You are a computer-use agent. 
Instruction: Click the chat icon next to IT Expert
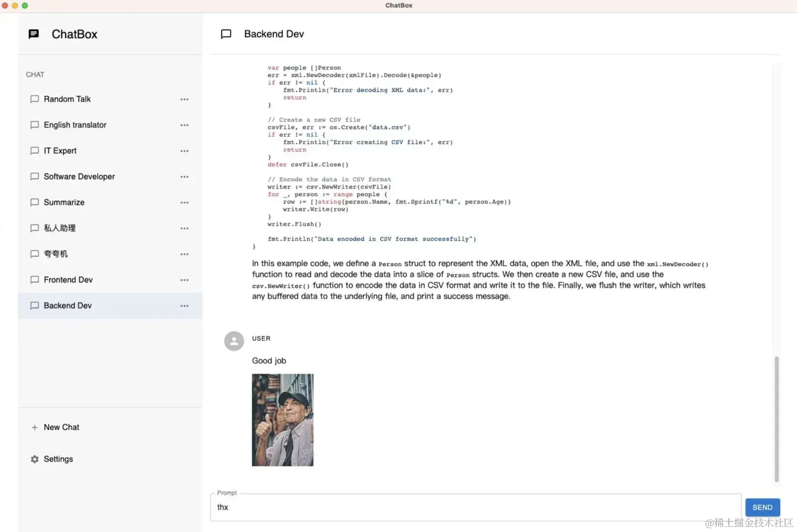[x=34, y=151]
